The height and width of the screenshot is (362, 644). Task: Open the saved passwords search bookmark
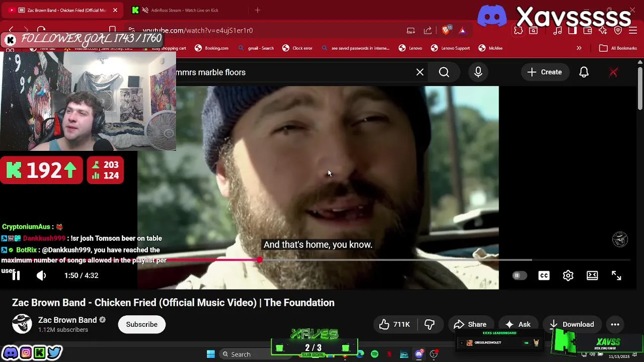[x=355, y=48]
